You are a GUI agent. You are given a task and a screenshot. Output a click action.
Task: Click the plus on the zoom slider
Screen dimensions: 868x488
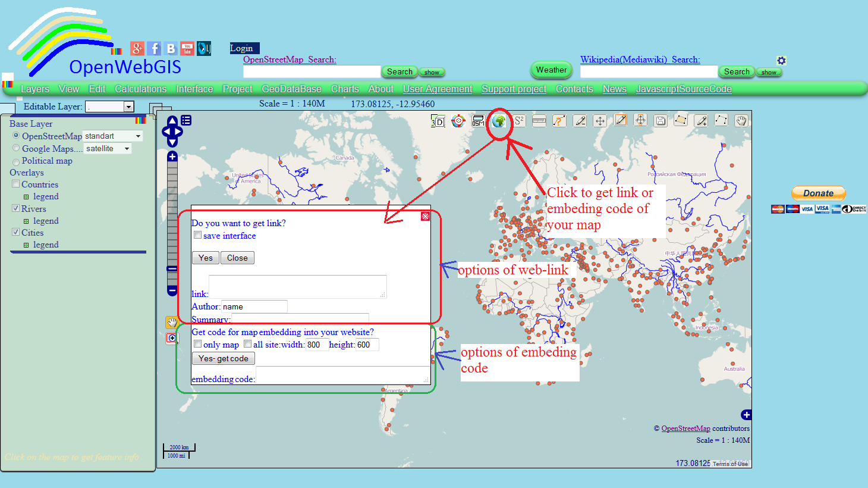(x=172, y=156)
